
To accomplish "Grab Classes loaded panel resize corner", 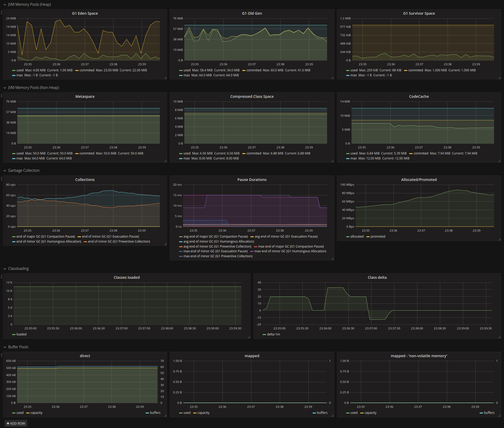I will (x=249, y=337).
